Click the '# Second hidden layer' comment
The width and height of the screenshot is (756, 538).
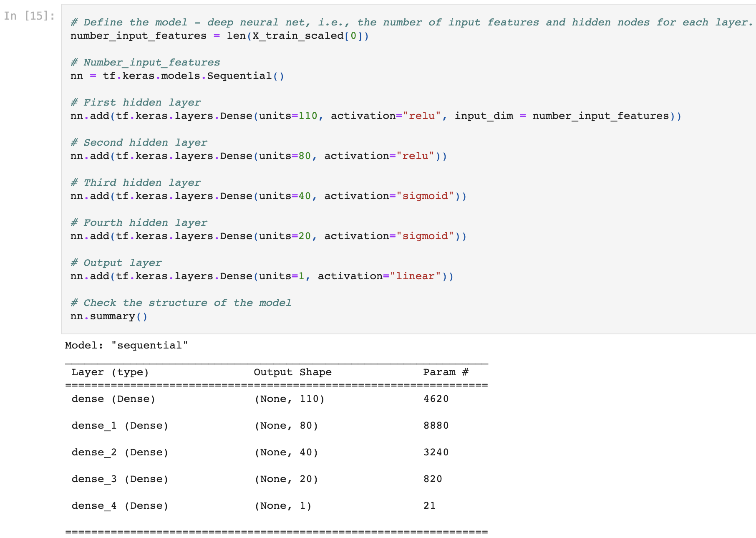[139, 143]
